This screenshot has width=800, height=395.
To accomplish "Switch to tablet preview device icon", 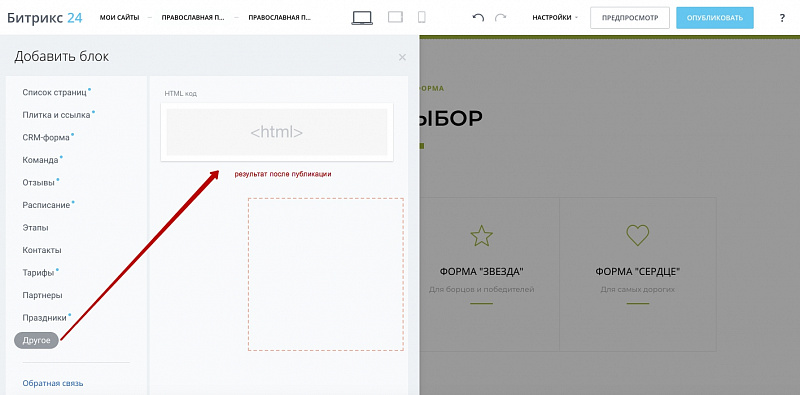I will (x=395, y=17).
